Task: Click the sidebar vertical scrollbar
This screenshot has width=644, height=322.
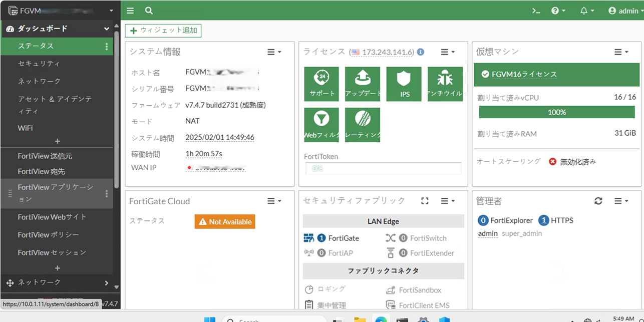Action: (x=117, y=110)
